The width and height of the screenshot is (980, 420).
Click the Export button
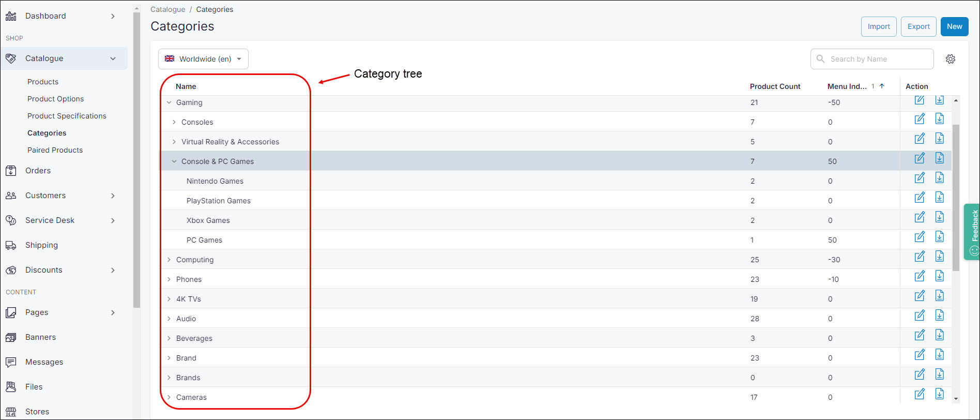point(918,26)
